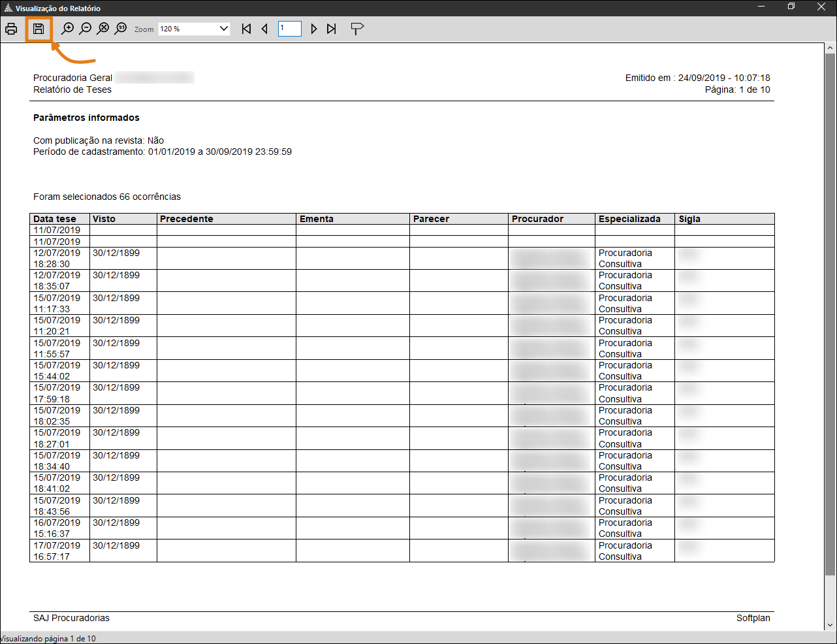Go to the previous report page
The image size is (837, 644).
[264, 29]
